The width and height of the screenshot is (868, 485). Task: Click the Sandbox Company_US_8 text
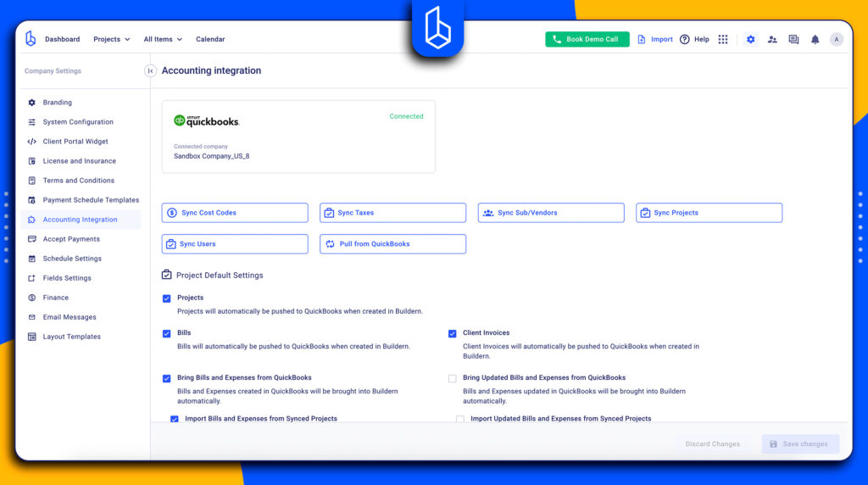(x=211, y=156)
